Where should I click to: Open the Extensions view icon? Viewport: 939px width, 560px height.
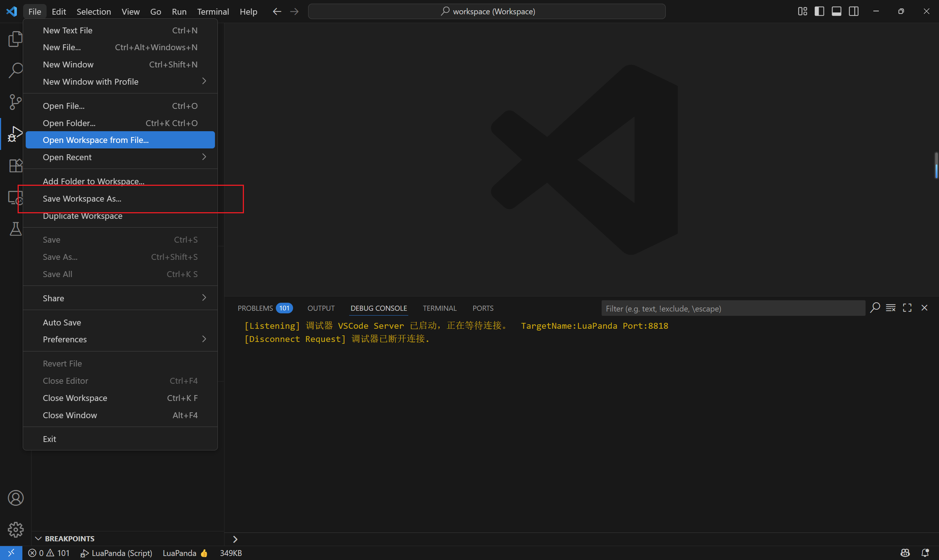pos(15,165)
